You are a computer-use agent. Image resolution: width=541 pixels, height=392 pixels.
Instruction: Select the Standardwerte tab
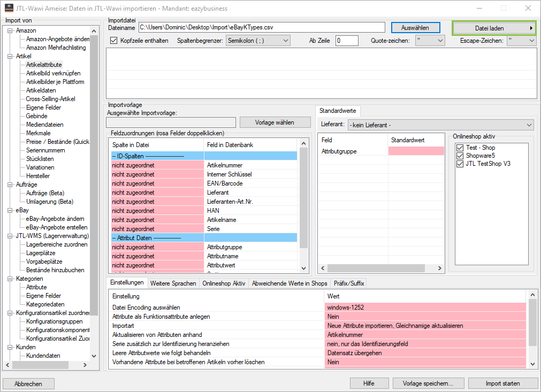click(338, 111)
